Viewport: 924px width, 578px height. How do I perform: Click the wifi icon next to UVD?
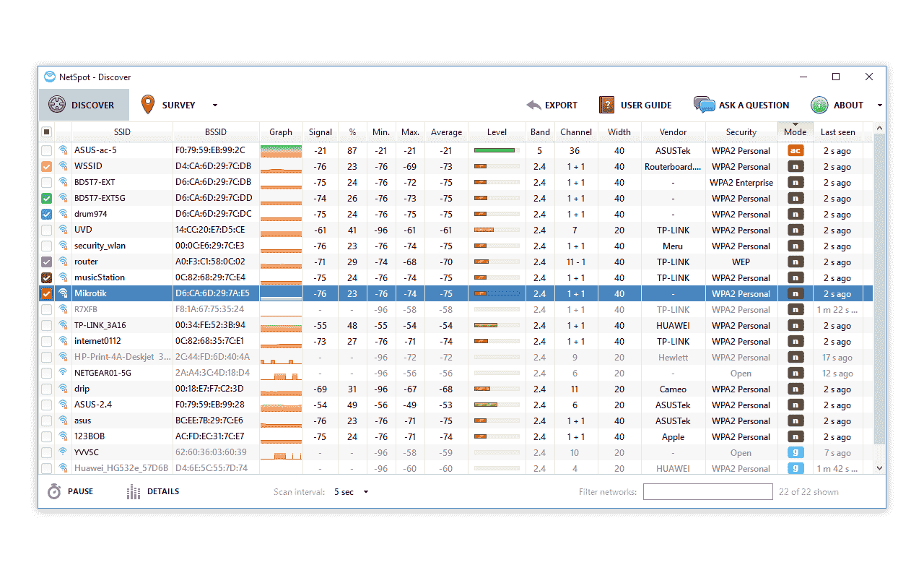tap(64, 230)
